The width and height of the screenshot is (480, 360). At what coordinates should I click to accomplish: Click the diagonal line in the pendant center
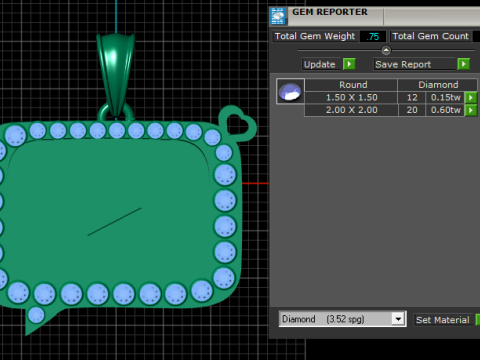click(114, 222)
